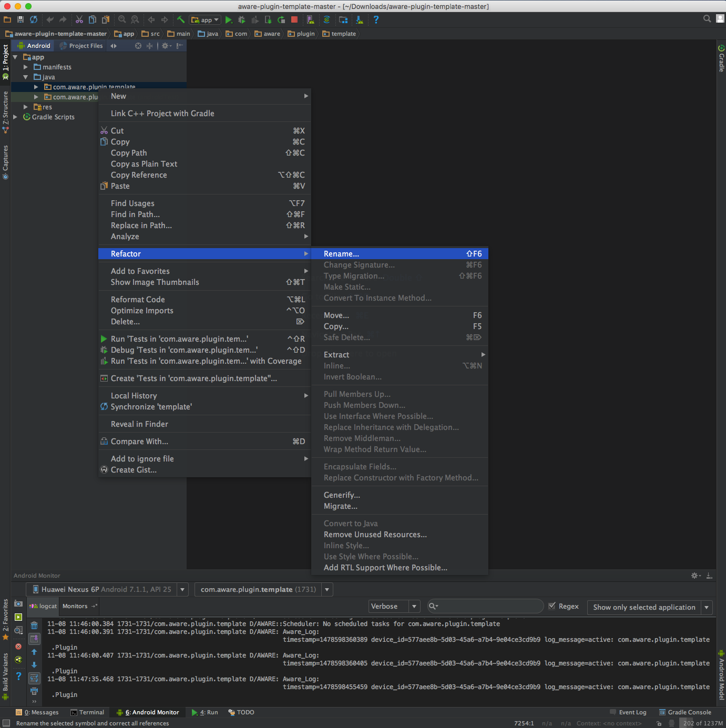The image size is (726, 728).
Task: Open the Terminal tool window button
Action: [x=88, y=712]
